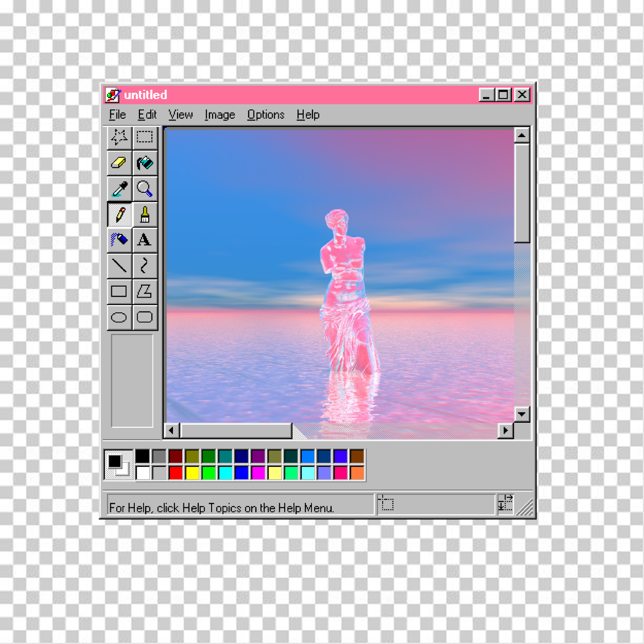
Task: Pick the Eraser tool
Action: pos(120,163)
